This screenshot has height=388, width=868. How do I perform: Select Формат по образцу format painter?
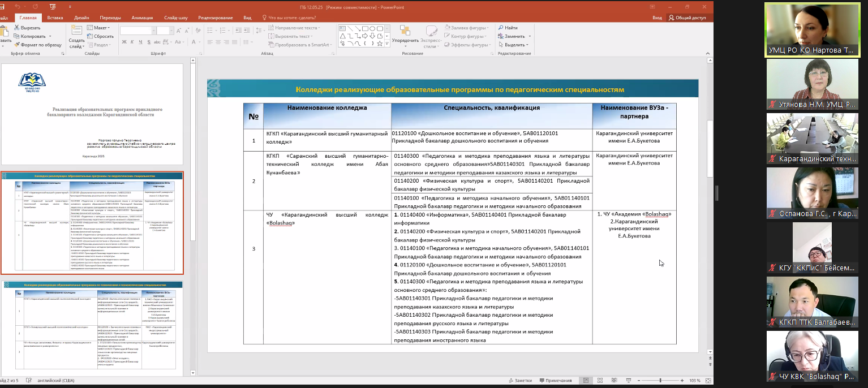(37, 45)
